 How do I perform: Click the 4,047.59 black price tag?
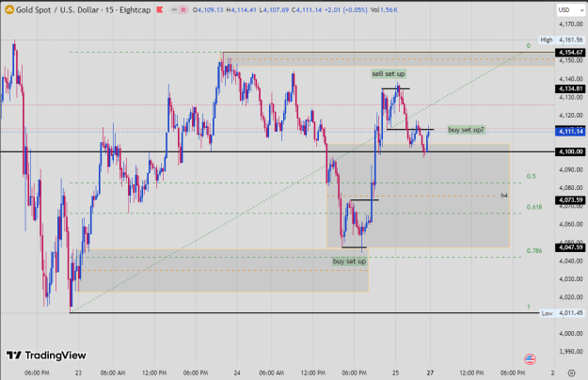point(570,247)
